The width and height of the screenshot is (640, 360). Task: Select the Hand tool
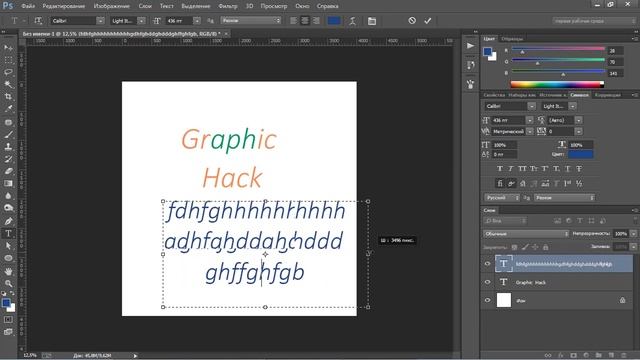[8, 271]
